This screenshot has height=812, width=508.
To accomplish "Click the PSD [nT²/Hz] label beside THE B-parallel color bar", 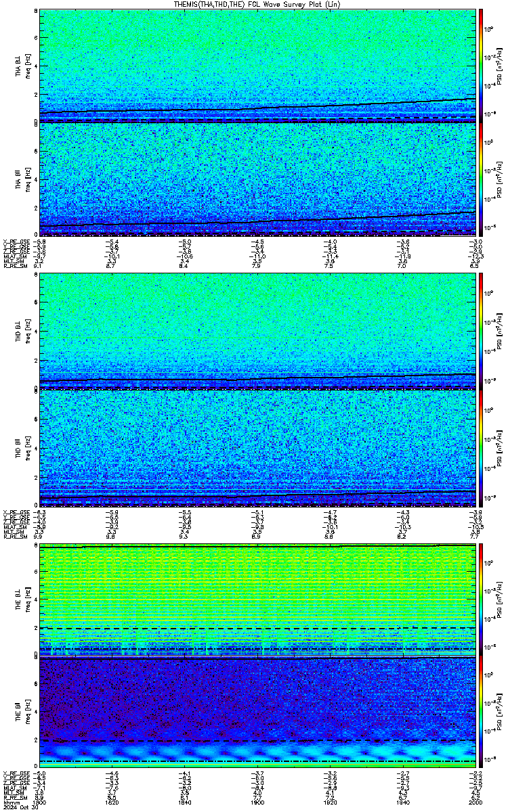I will pyautogui.click(x=500, y=713).
